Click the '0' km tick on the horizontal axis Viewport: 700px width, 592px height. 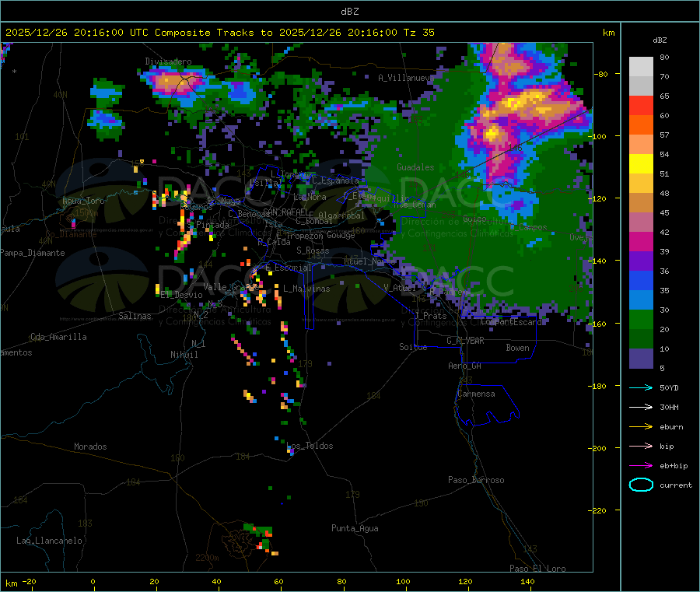tap(93, 581)
